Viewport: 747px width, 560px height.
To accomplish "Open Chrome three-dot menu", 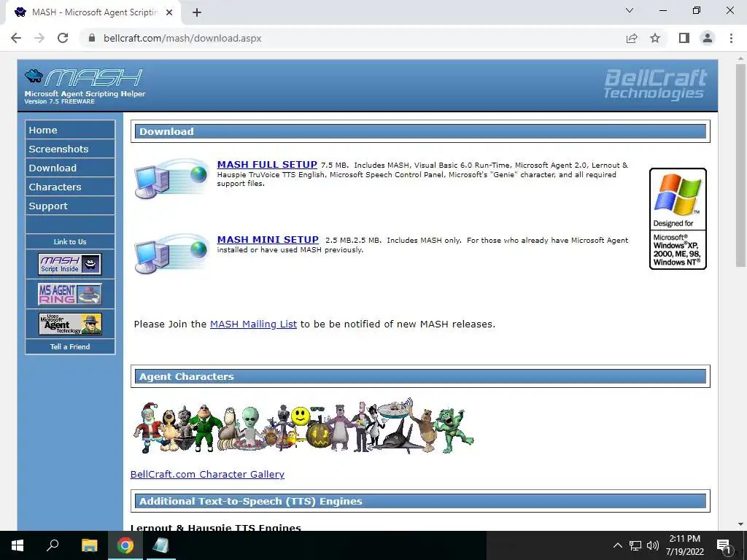I will (x=731, y=38).
